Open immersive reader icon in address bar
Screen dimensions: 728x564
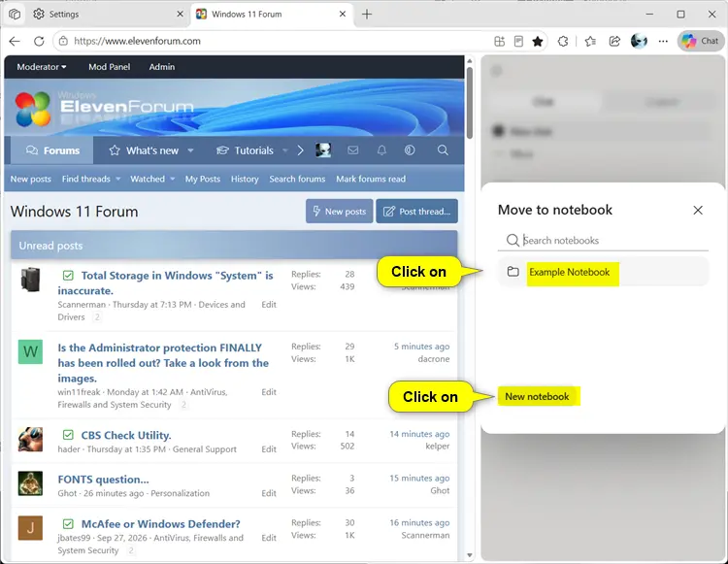[518, 42]
